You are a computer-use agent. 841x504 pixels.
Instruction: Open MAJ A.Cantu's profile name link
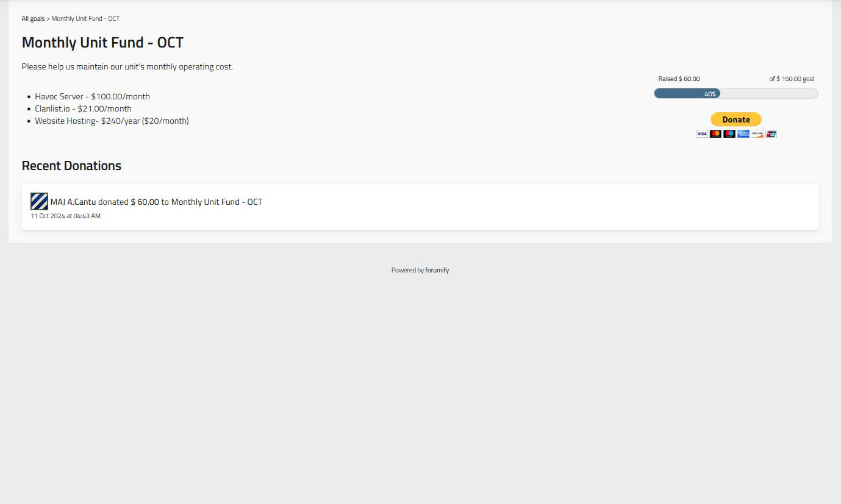coord(73,202)
